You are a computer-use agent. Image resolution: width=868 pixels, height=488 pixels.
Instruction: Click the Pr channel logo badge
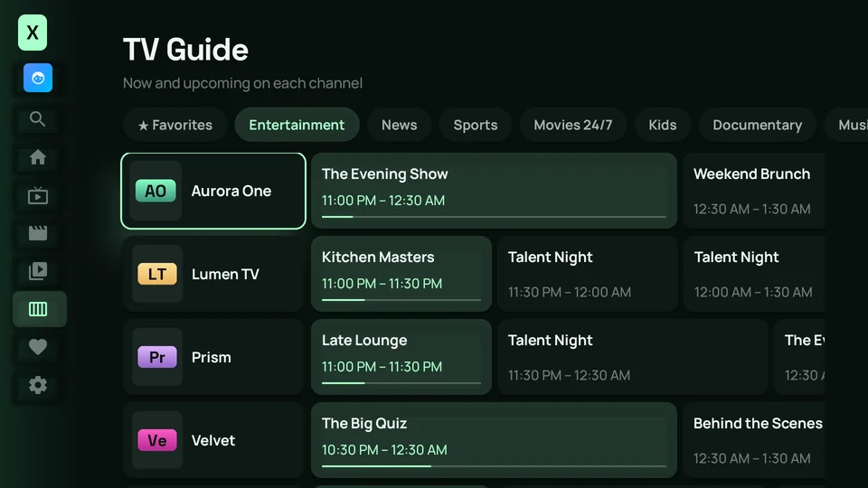[x=157, y=357]
